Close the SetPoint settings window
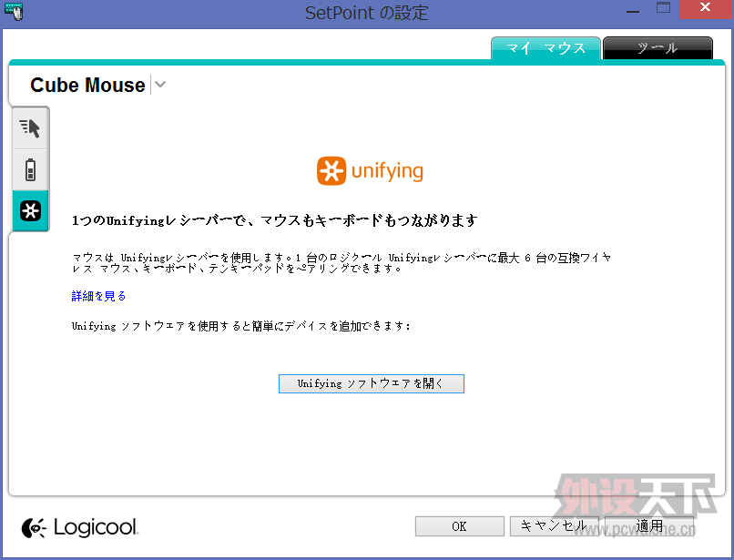This screenshot has height=560, width=734. pos(706,8)
